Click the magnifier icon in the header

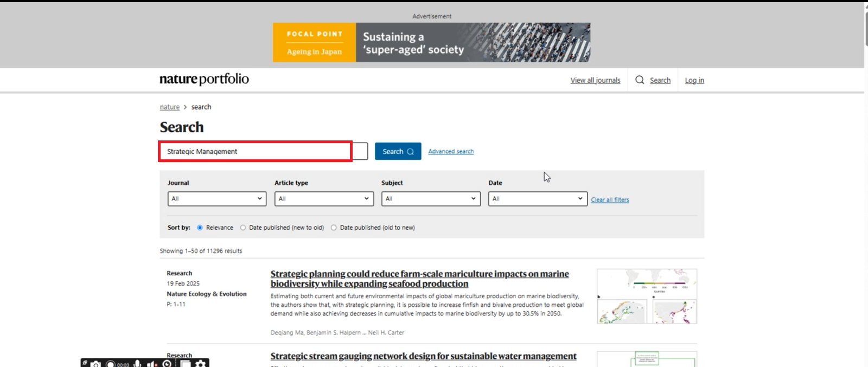tap(640, 80)
